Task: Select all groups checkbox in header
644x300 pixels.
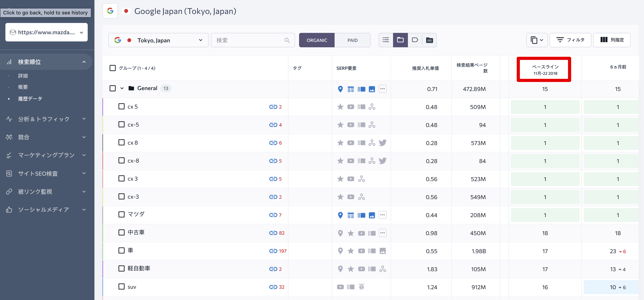Action: point(113,68)
